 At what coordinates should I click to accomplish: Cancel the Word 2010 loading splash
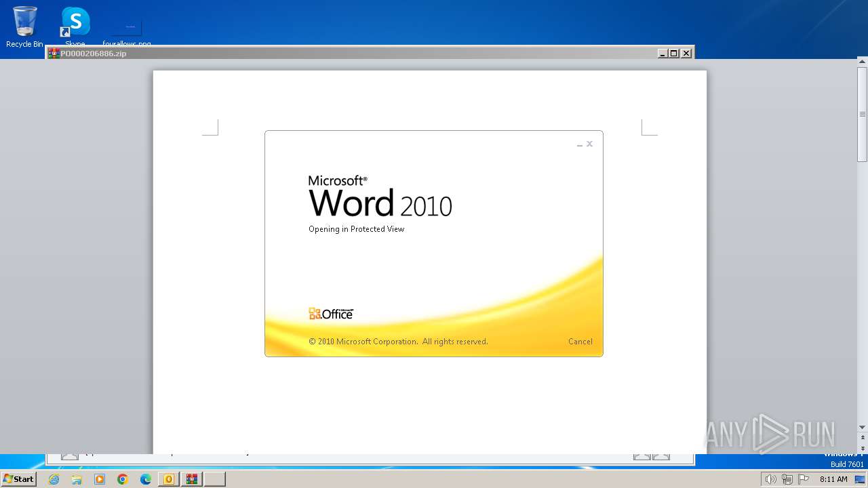[x=580, y=342]
